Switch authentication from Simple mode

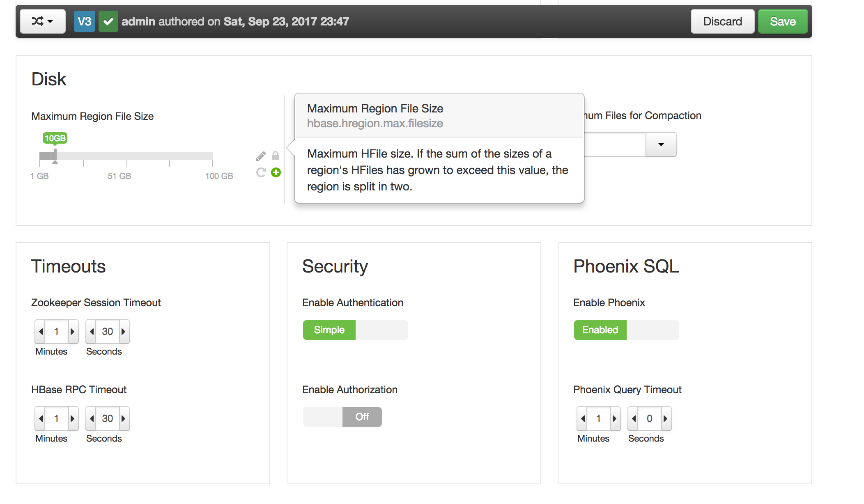coord(382,330)
